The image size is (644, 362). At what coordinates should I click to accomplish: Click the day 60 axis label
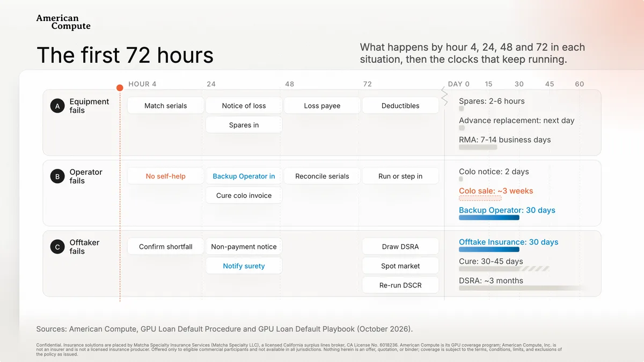(580, 84)
